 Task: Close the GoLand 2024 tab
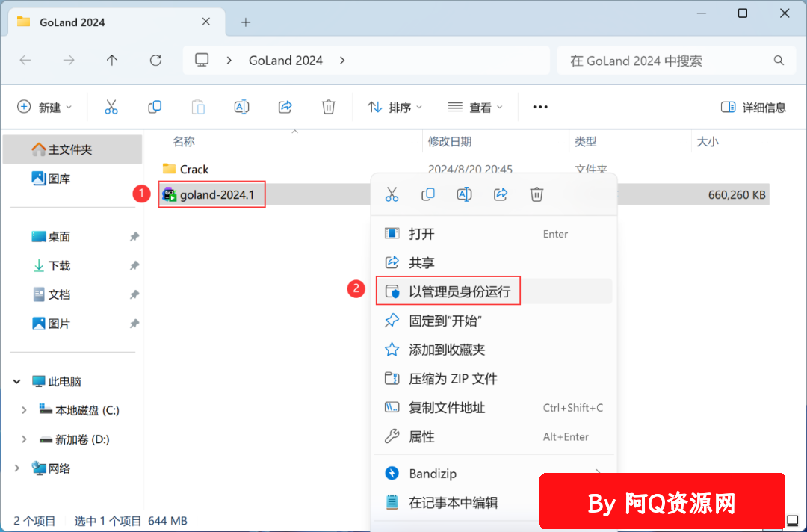coord(206,22)
